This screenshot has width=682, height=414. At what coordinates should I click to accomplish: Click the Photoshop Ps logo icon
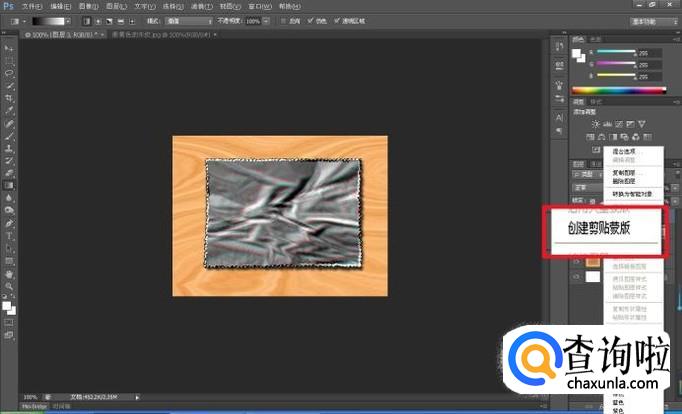[x=8, y=6]
